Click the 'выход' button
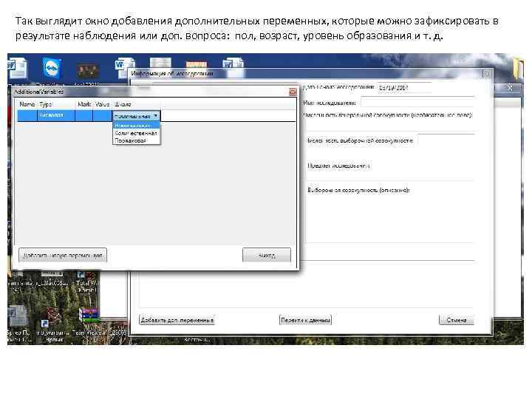Image resolution: width=532 pixels, height=399 pixels. click(x=267, y=255)
